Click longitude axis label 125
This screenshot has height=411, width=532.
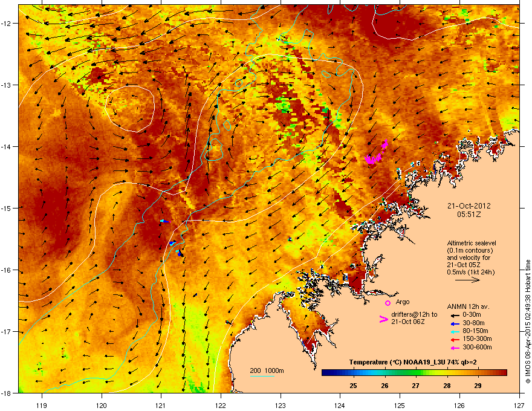[x=400, y=405]
